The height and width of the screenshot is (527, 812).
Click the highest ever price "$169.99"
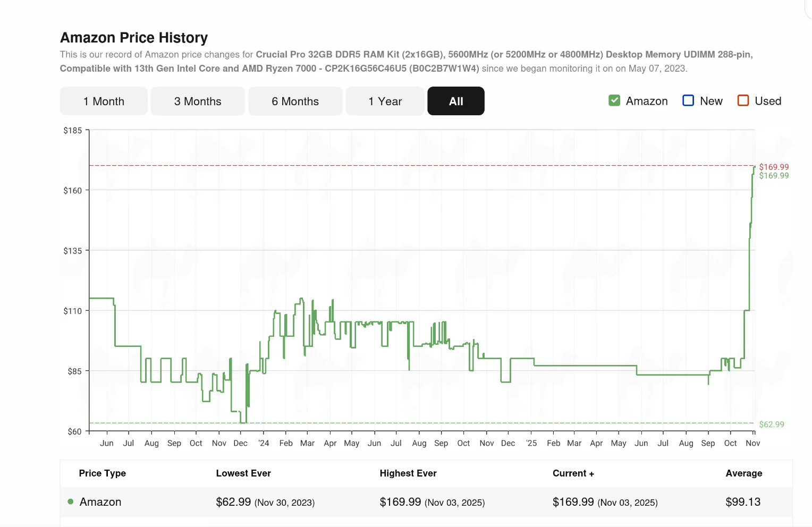(400, 501)
